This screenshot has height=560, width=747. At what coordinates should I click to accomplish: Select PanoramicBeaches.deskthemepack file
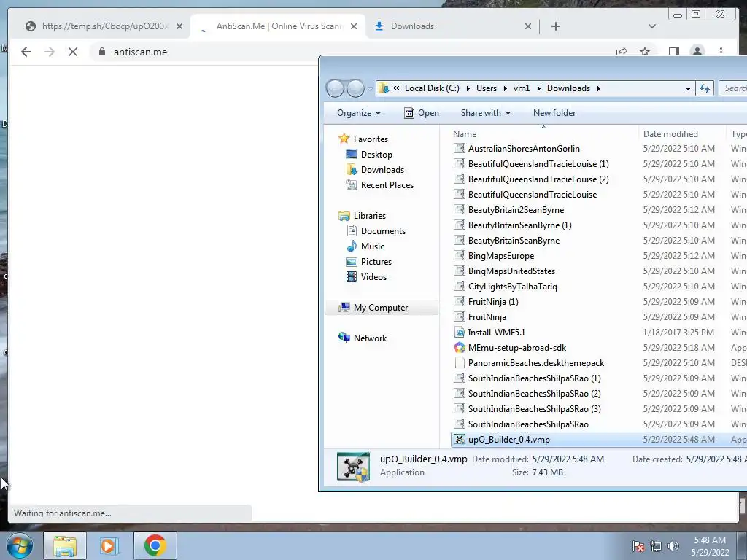click(536, 363)
